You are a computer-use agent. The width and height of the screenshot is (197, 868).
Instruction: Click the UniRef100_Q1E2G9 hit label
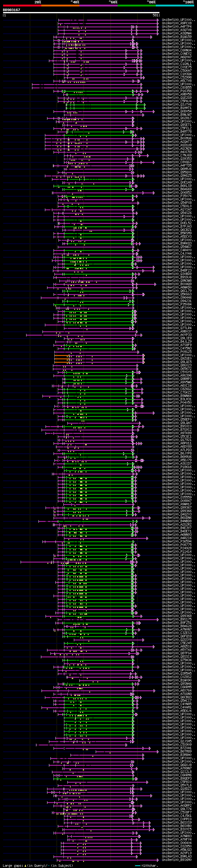(x=177, y=98)
